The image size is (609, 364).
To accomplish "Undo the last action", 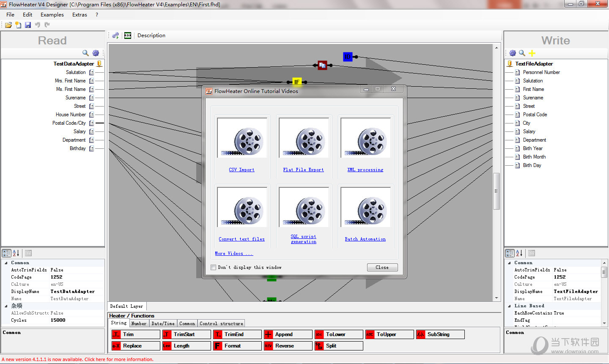I will click(38, 25).
